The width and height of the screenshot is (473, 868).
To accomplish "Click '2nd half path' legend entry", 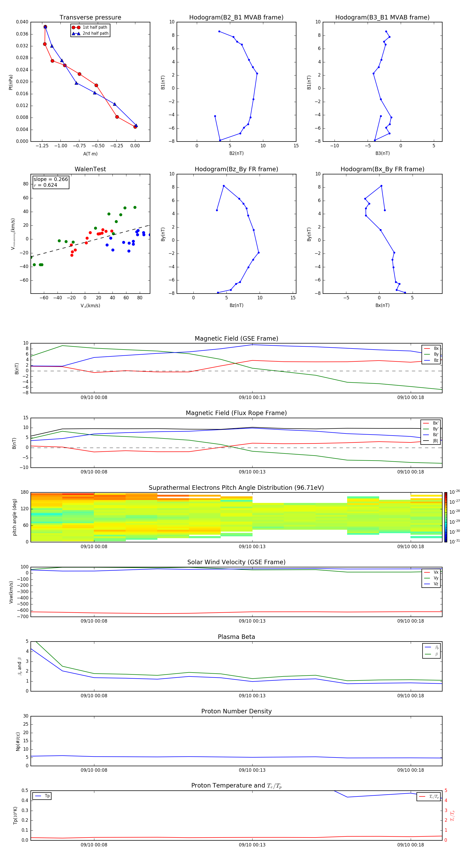I will click(90, 33).
